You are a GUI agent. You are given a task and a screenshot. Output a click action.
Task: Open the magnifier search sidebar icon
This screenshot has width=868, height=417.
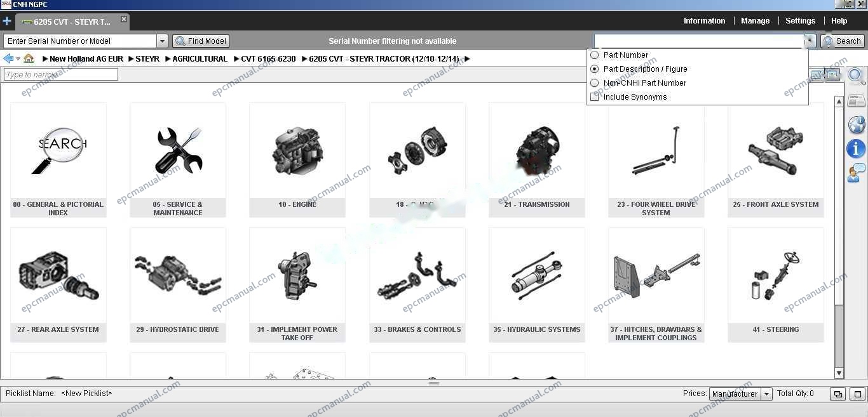pyautogui.click(x=857, y=76)
